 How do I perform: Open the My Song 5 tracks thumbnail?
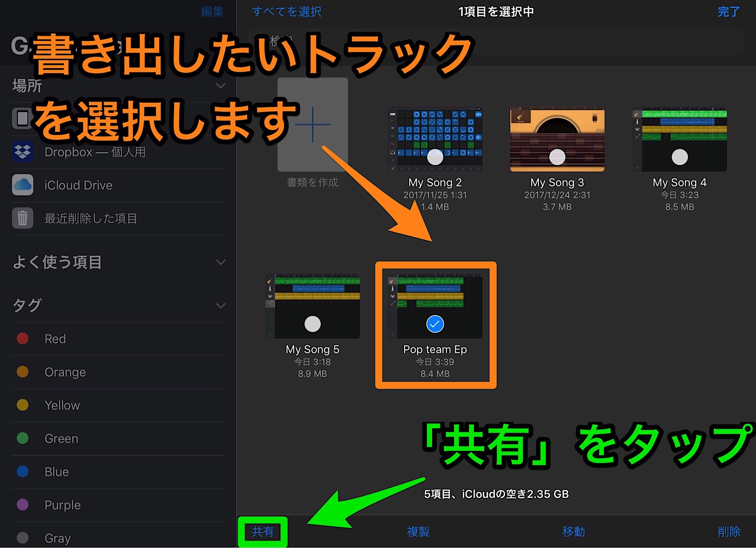313,306
